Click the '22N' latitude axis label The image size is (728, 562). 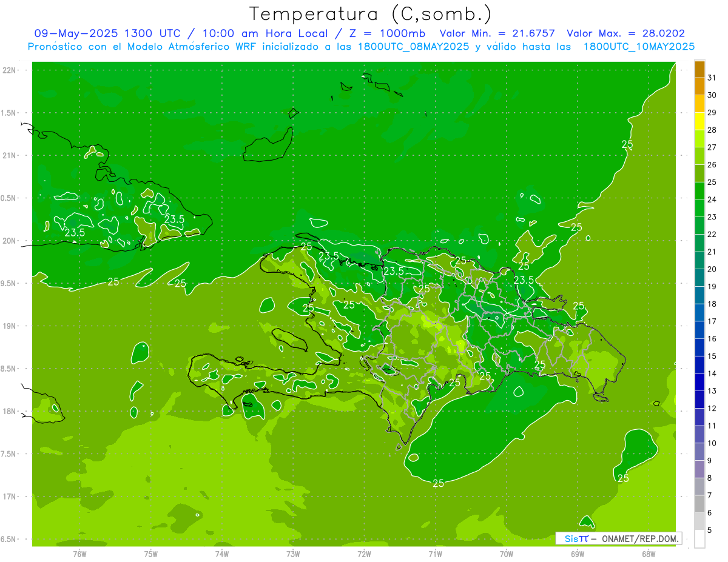10,70
